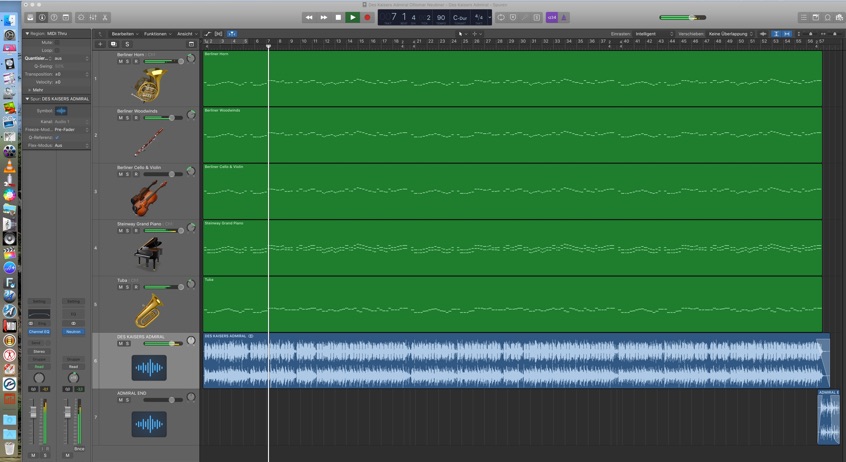This screenshot has width=846, height=462.
Task: Toggle Cycle mode button
Action: (501, 17)
